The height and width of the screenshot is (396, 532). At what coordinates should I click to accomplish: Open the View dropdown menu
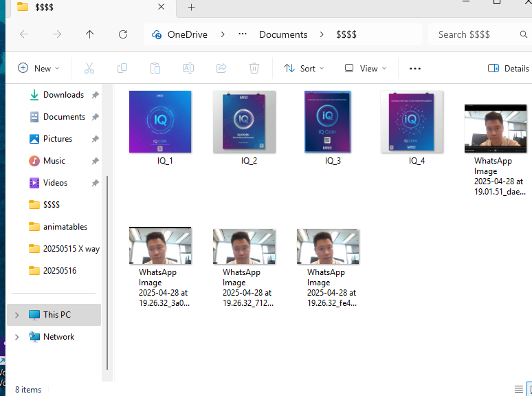click(365, 68)
